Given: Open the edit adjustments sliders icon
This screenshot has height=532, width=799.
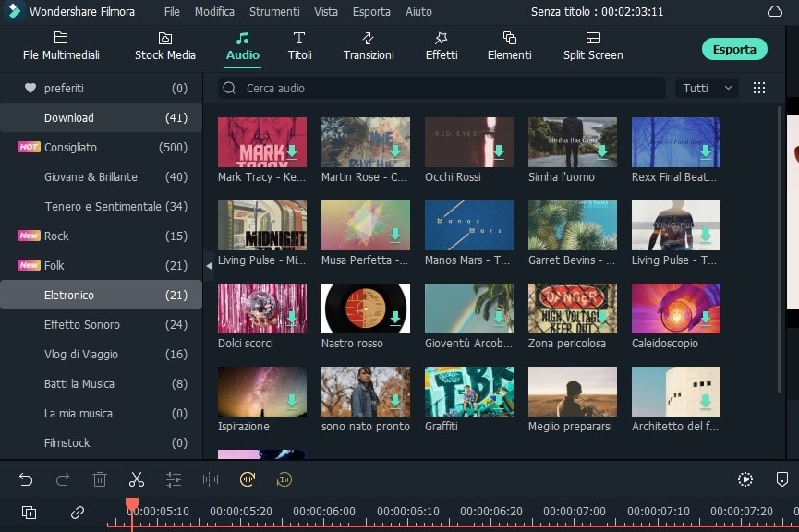Looking at the screenshot, I should (174, 479).
